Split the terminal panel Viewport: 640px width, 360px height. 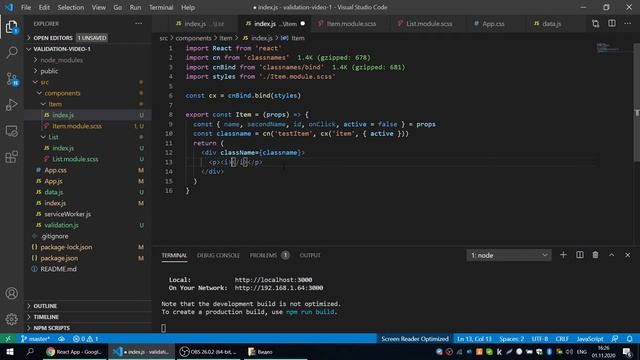(x=580, y=255)
